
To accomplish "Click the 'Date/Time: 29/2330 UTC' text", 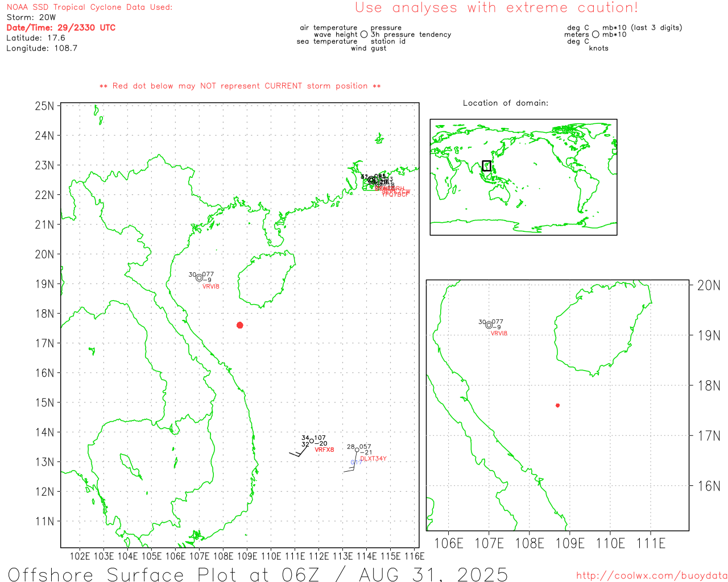I will click(x=61, y=28).
